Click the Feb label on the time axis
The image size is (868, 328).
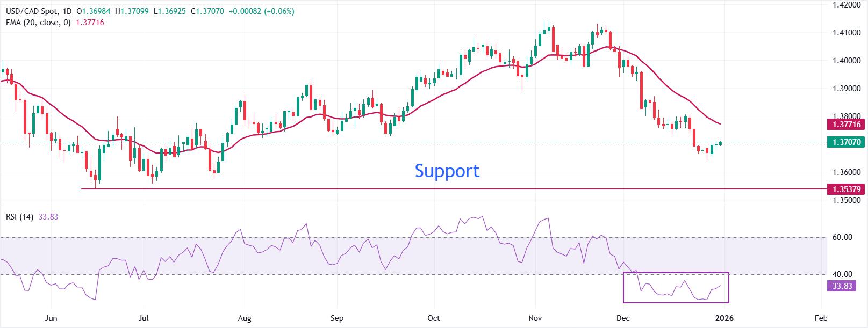(x=821, y=318)
